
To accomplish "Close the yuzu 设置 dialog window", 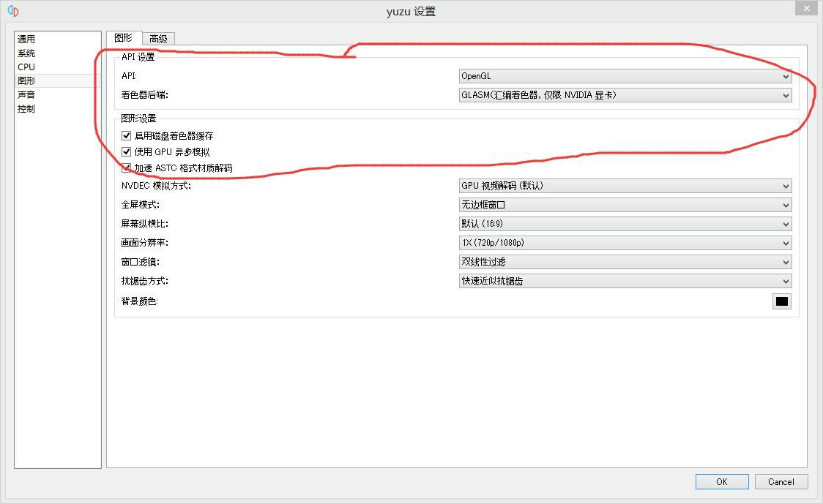I will [x=806, y=8].
